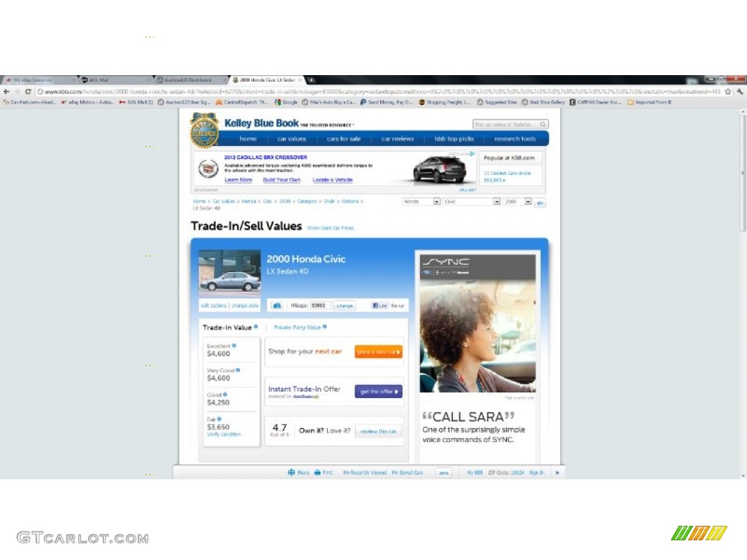Click the camera photos icon beside Mileage
The height and width of the screenshot is (560, 747).
click(276, 306)
